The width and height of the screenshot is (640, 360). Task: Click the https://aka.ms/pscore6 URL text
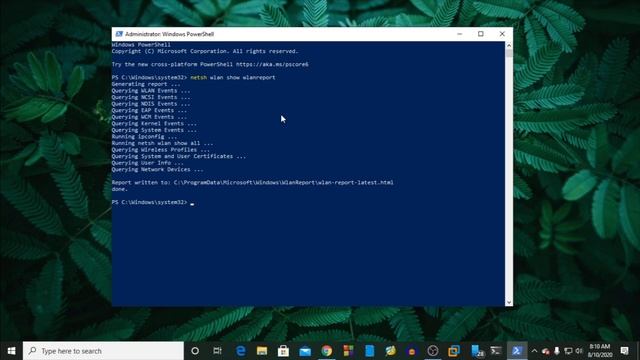pos(272,64)
